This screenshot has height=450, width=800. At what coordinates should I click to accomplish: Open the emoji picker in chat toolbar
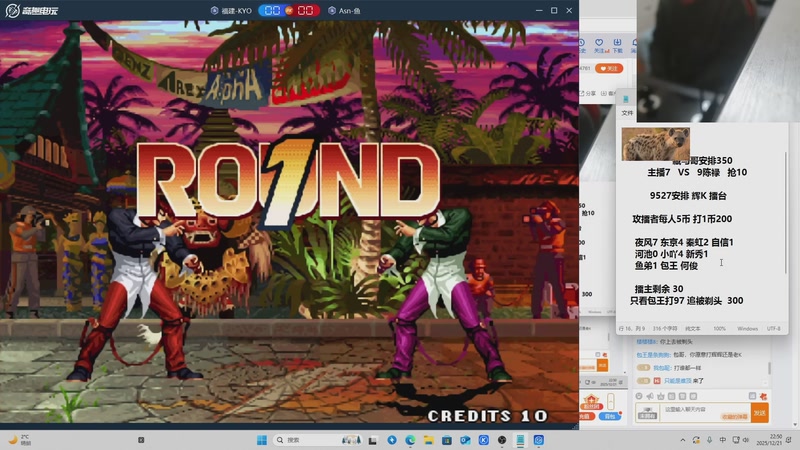pyautogui.click(x=639, y=396)
